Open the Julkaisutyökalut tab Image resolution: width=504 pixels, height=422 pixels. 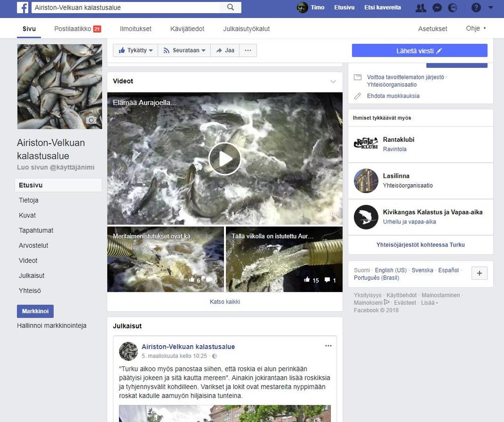click(x=247, y=29)
